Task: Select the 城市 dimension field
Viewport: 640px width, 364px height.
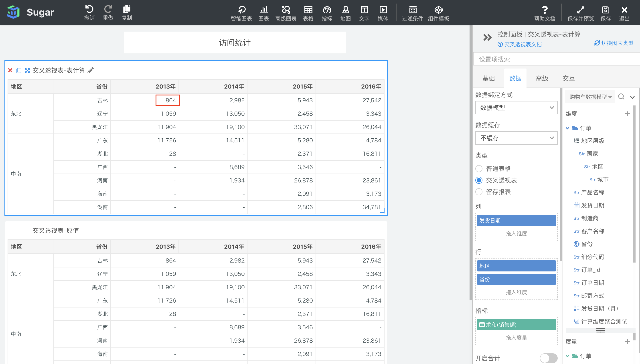Action: (599, 180)
